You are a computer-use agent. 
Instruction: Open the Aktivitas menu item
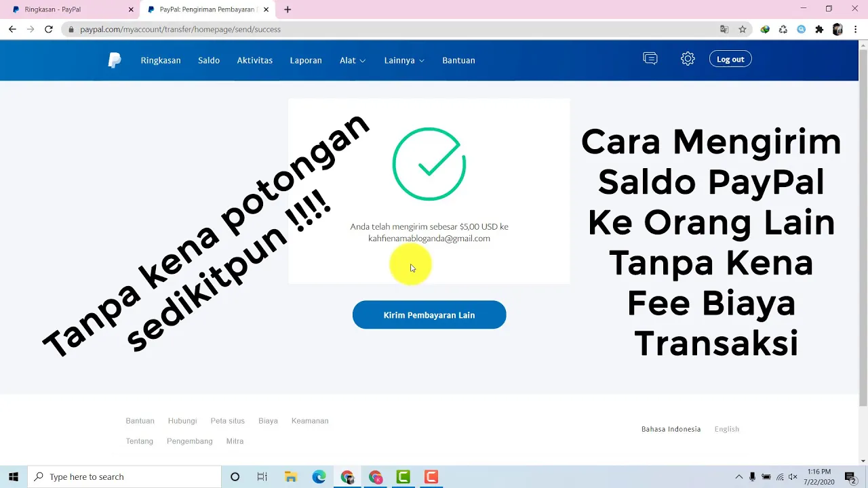255,60
